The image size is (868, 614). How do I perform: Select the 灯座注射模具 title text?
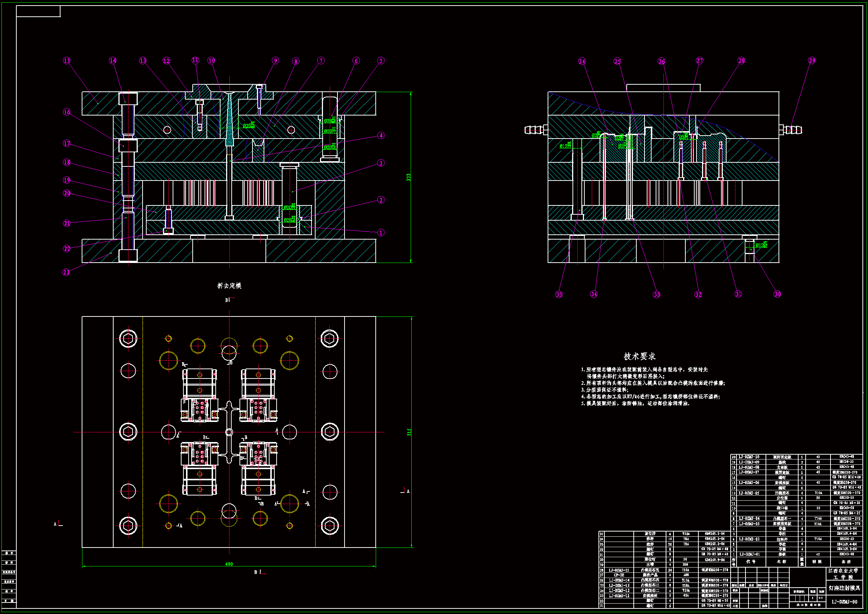(x=844, y=588)
